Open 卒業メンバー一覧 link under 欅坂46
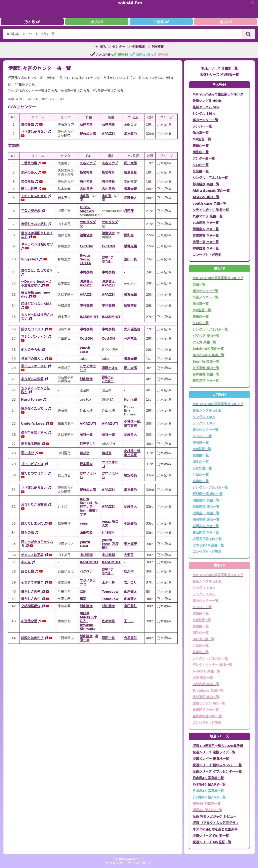This screenshot has width=258, height=868. click(205, 297)
